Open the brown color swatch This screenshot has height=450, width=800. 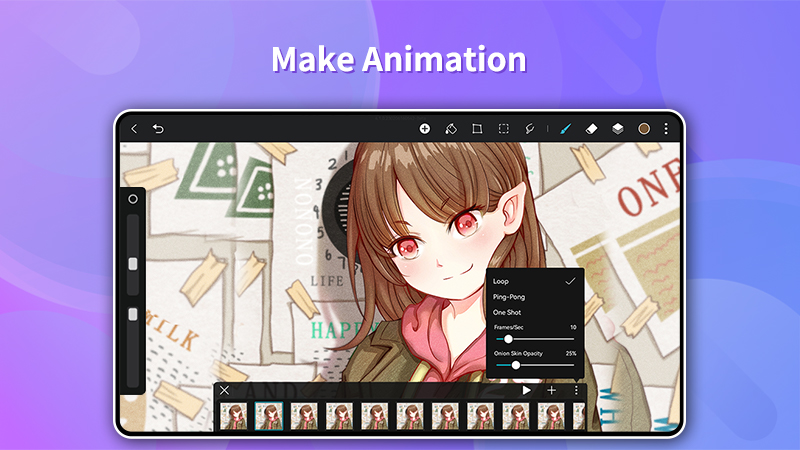pos(644,129)
